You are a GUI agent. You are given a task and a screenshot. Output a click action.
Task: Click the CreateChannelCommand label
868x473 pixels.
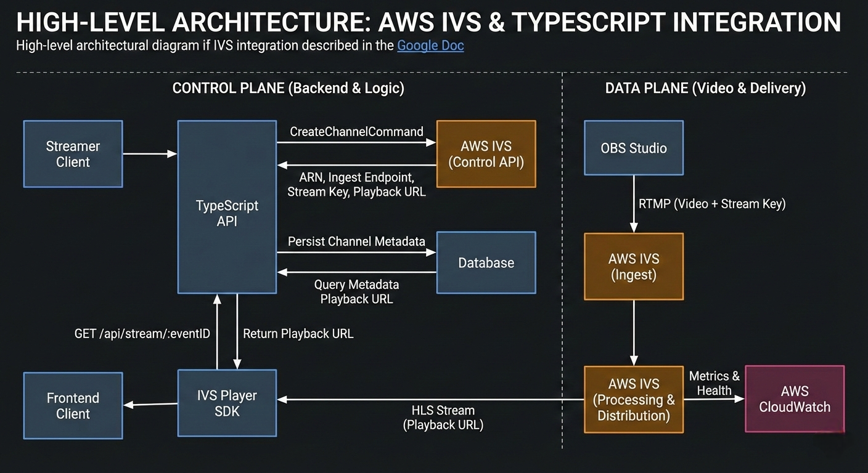pos(356,131)
